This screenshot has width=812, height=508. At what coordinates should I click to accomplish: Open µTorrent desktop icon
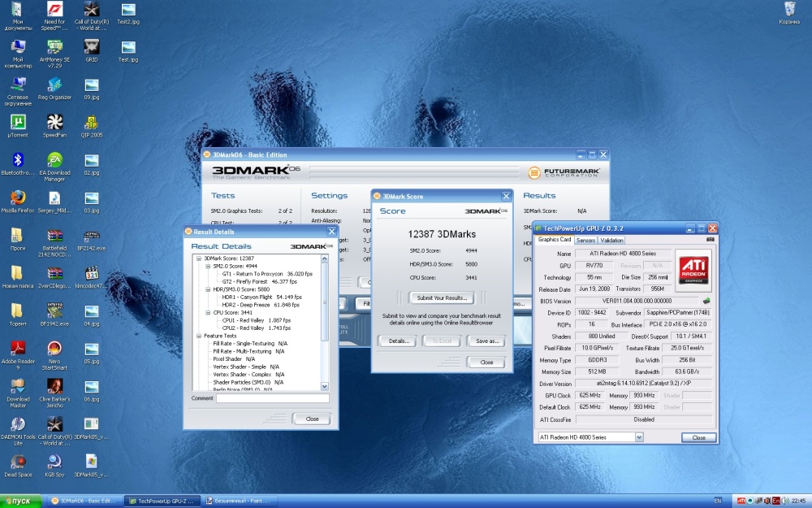pyautogui.click(x=18, y=126)
